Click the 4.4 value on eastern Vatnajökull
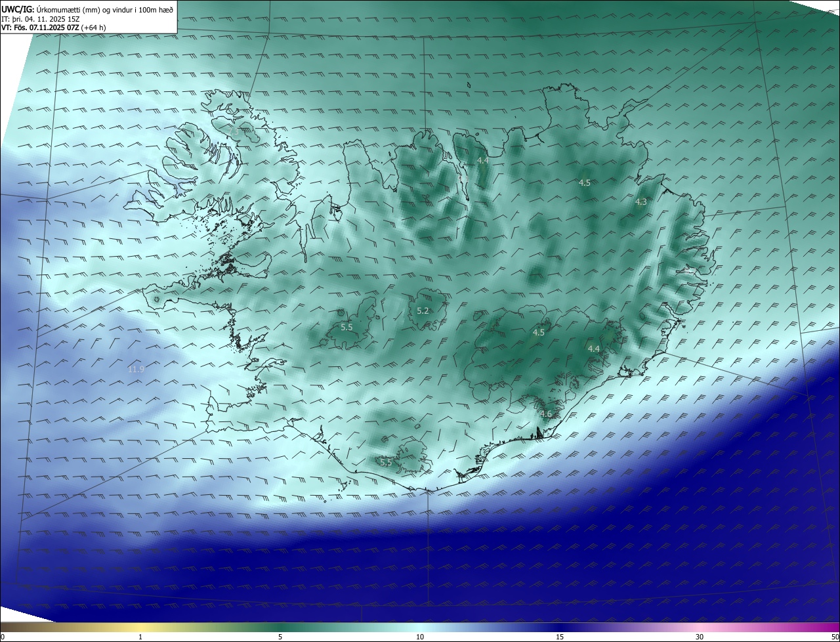 coord(594,349)
